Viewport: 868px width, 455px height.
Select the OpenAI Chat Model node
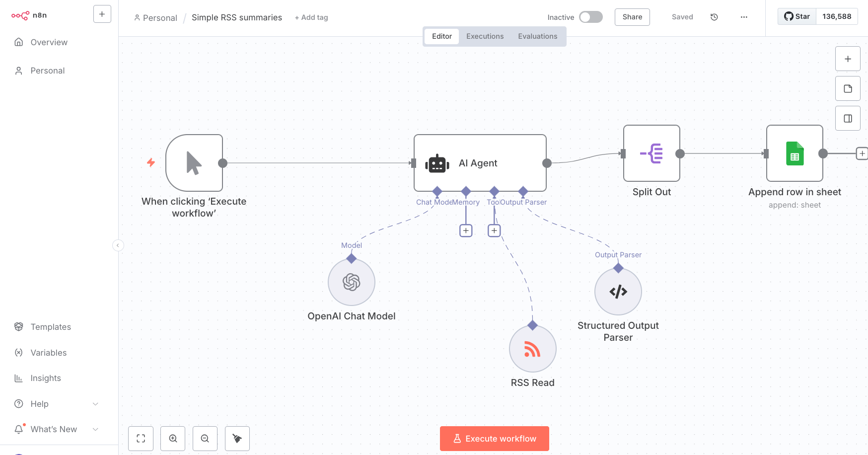click(352, 282)
